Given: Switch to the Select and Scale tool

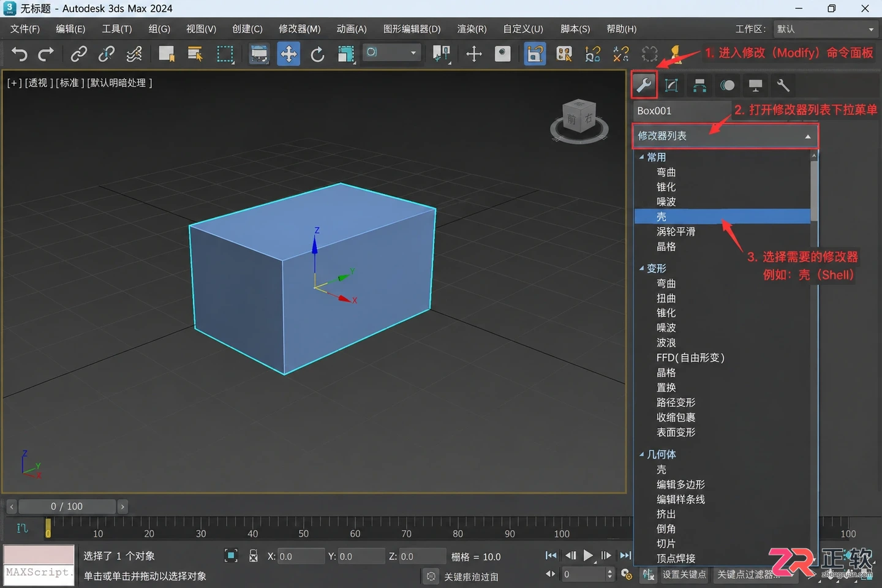Looking at the screenshot, I should coord(346,55).
